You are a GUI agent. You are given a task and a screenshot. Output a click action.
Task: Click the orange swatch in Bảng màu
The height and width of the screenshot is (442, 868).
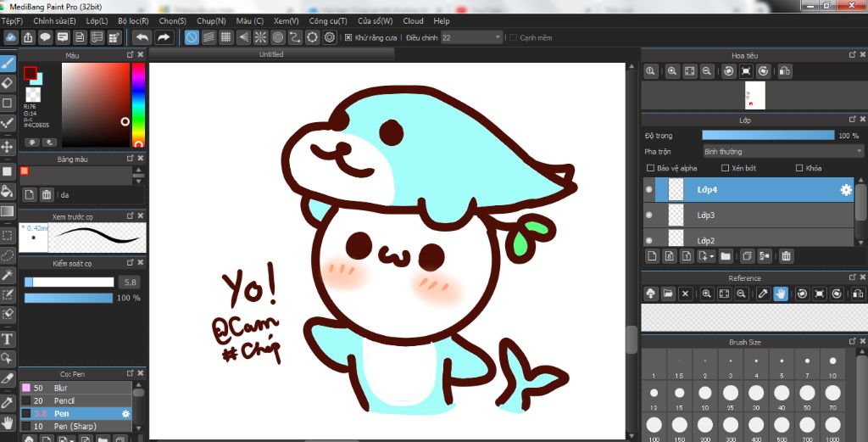pos(25,171)
